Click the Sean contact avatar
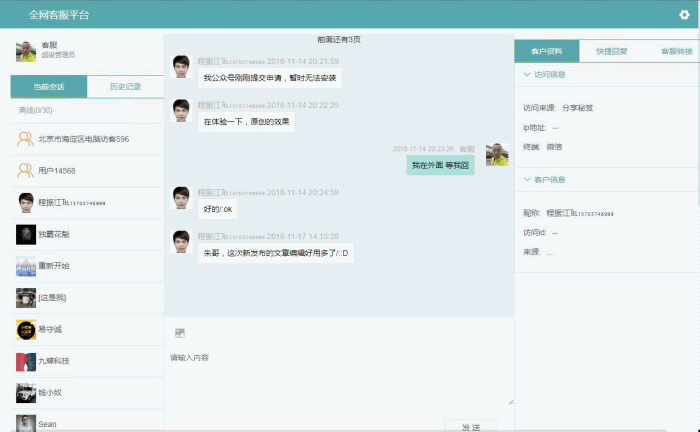 coord(26,423)
